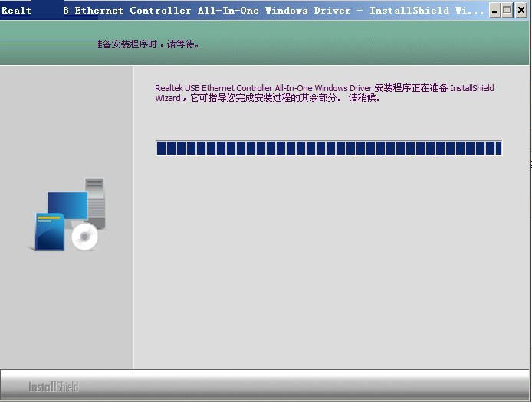Image resolution: width=532 pixels, height=402 pixels.
Task: Click the text 'Realtek USB Ethernet Controller All-In-One Windows Driver'
Action: coord(263,88)
